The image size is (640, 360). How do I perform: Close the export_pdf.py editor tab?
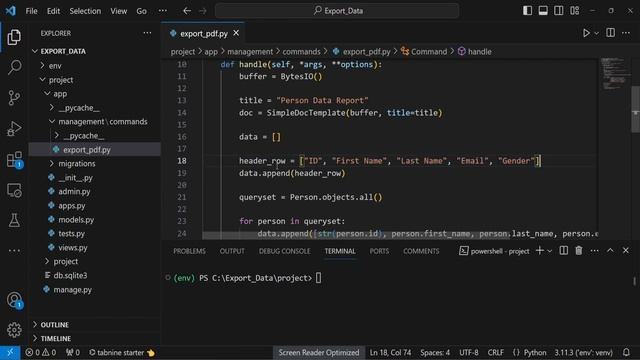pos(236,33)
